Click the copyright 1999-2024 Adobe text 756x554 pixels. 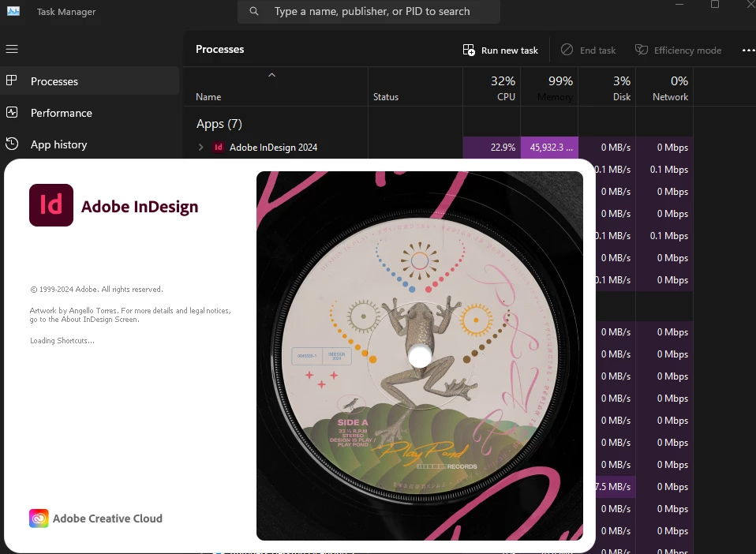tap(96, 290)
